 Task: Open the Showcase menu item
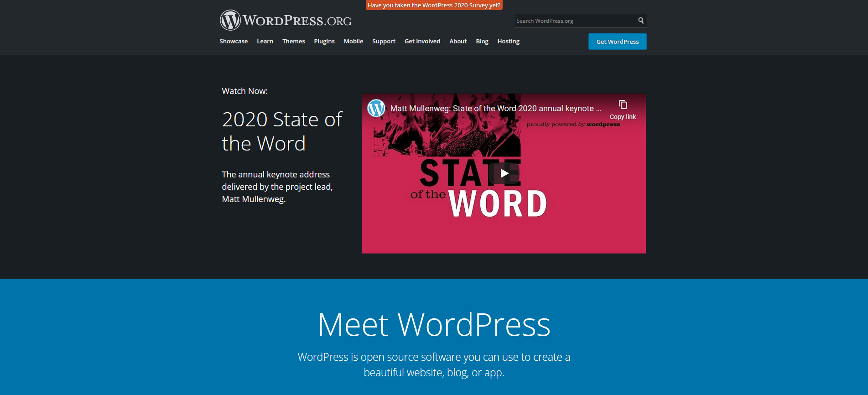234,42
